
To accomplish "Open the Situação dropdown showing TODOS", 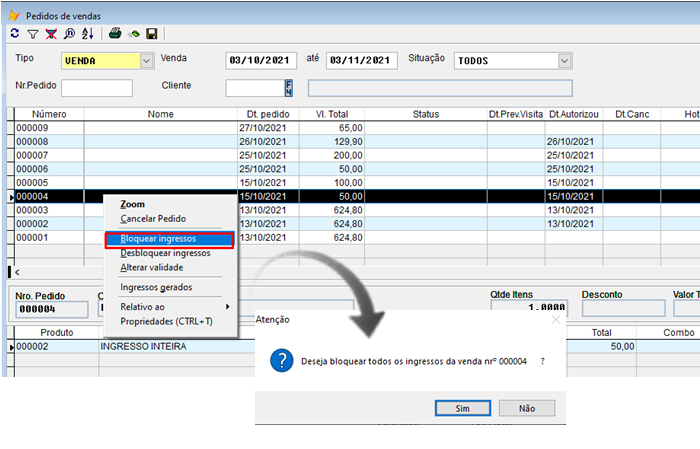I will [x=565, y=61].
